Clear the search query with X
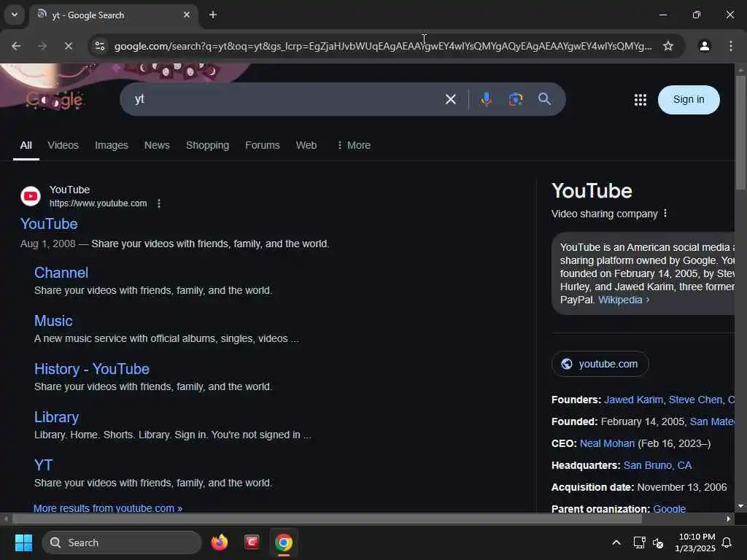The image size is (747, 560). click(x=450, y=99)
